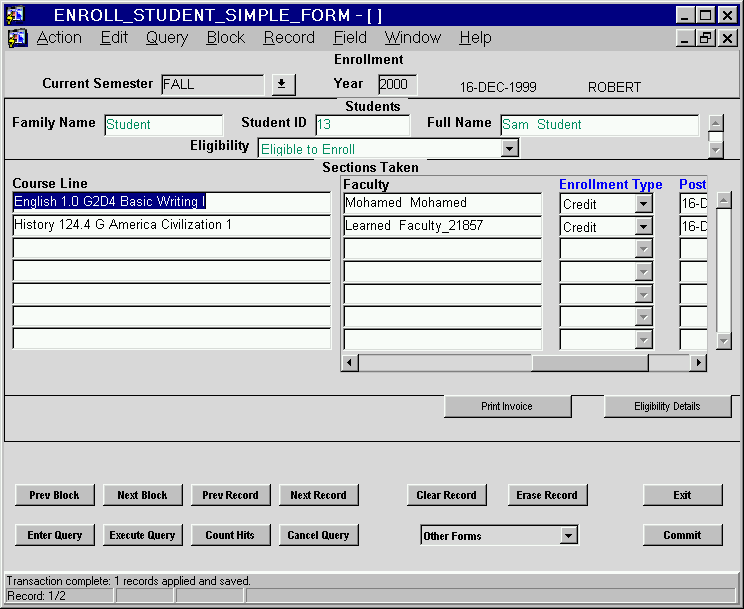Expand the Eligibility dropdown

509,149
